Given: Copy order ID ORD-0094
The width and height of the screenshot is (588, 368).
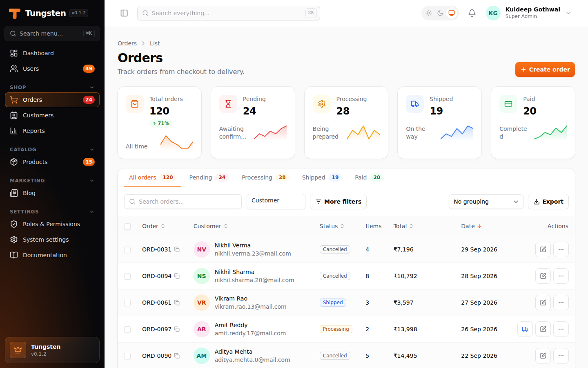Looking at the screenshot, I should pyautogui.click(x=177, y=276).
